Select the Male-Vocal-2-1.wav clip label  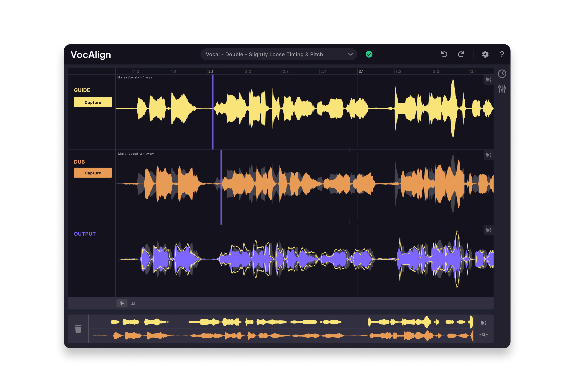point(136,154)
